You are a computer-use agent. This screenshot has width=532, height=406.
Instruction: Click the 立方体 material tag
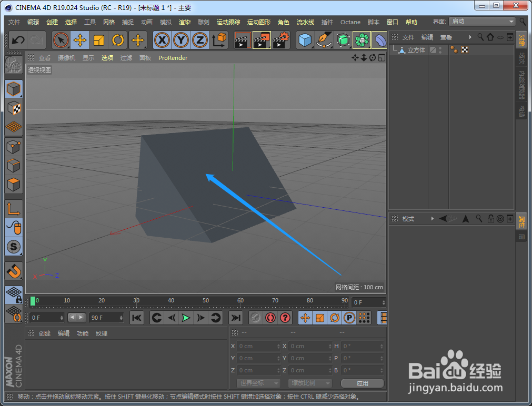(x=465, y=50)
